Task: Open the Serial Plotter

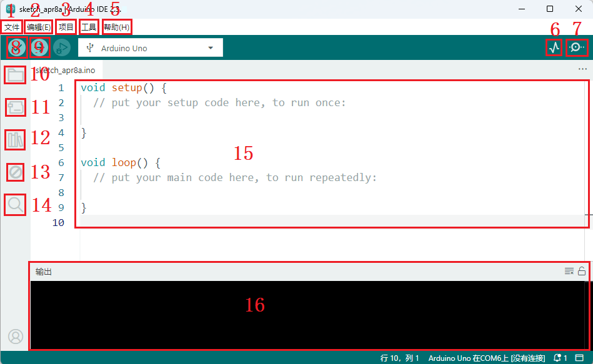Action: coord(554,47)
